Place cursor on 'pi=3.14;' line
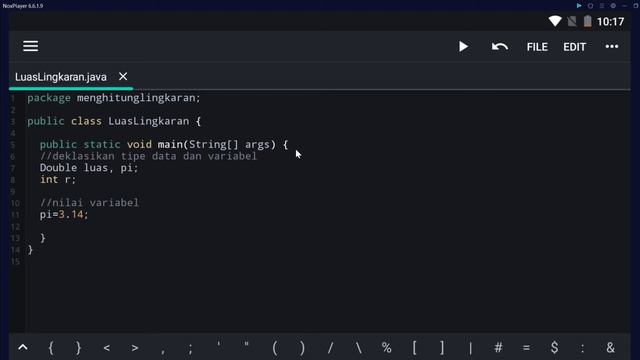 point(64,215)
